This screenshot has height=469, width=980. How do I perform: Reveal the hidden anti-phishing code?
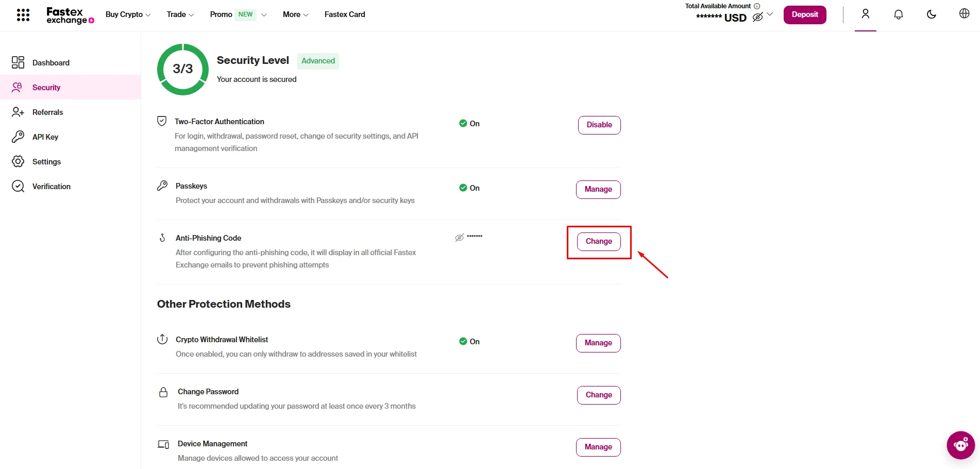[460, 238]
